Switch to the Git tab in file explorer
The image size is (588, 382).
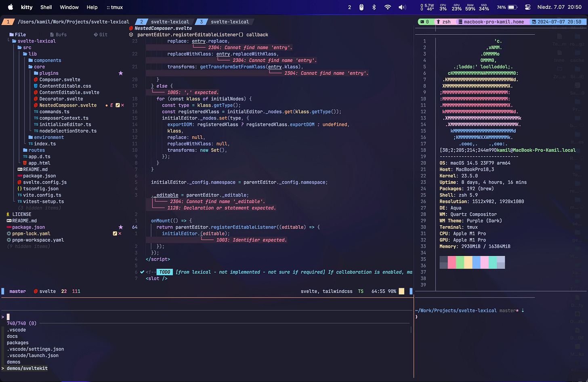101,35
